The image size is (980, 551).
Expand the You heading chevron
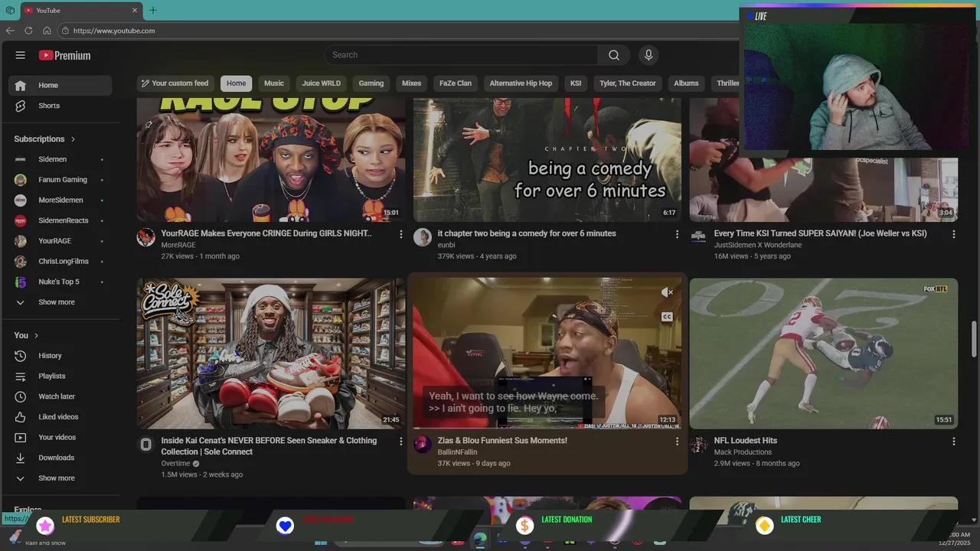point(36,335)
